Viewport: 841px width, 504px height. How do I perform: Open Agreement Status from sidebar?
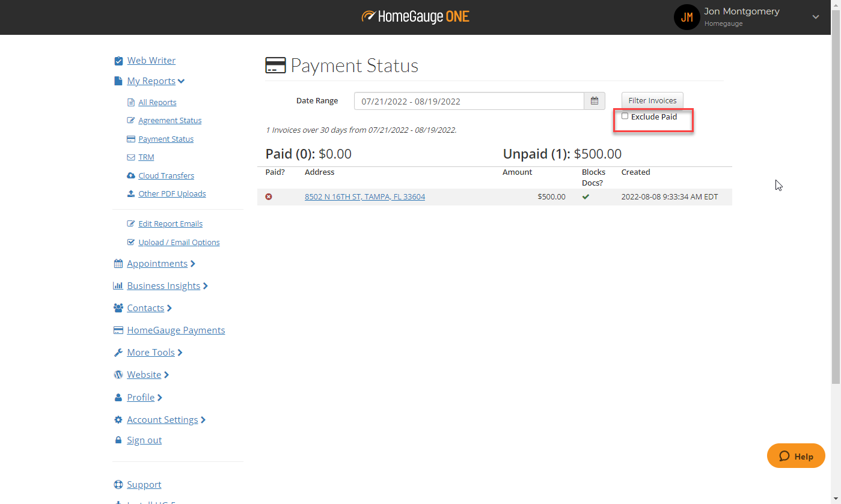click(170, 121)
